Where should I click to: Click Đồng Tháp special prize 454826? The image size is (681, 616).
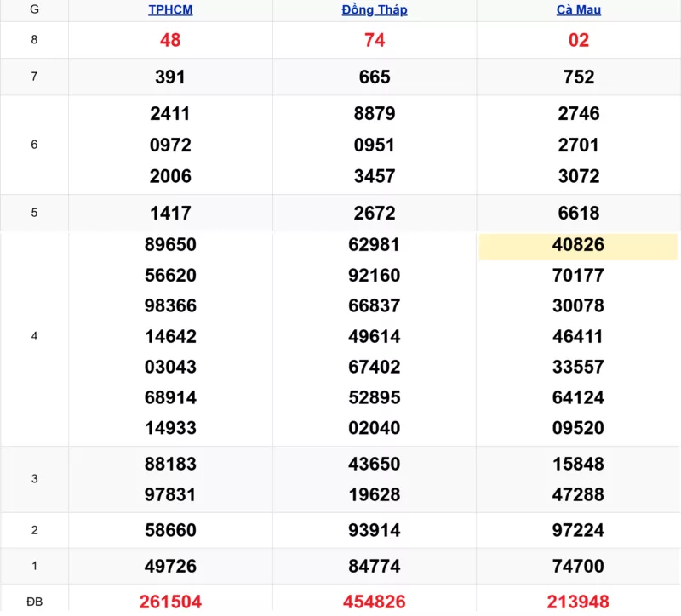point(375,602)
